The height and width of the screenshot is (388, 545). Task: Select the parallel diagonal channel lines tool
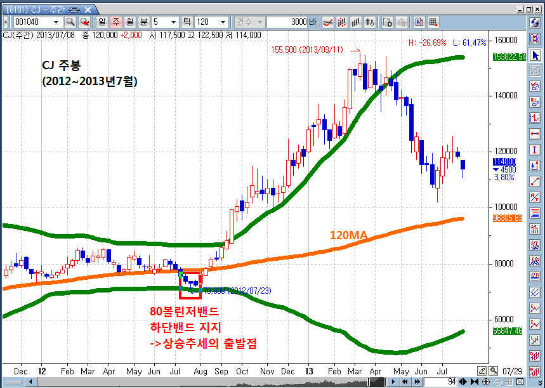535,292
